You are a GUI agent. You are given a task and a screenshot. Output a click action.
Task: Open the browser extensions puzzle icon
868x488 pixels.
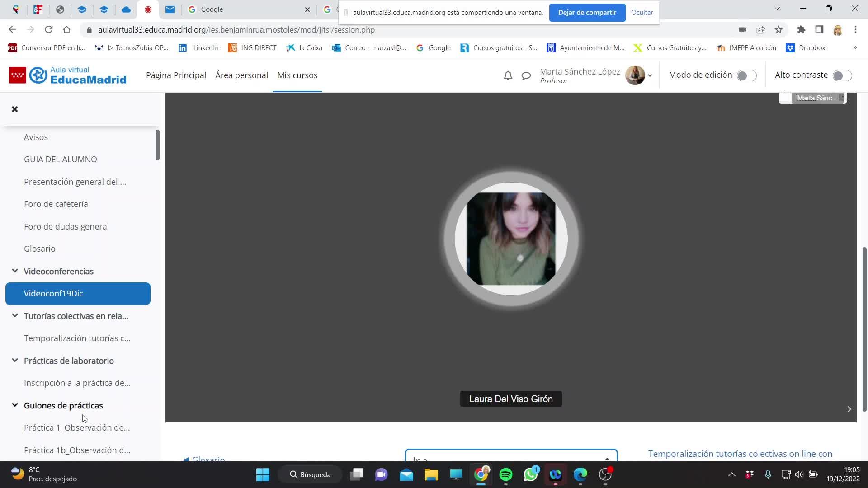[801, 30]
